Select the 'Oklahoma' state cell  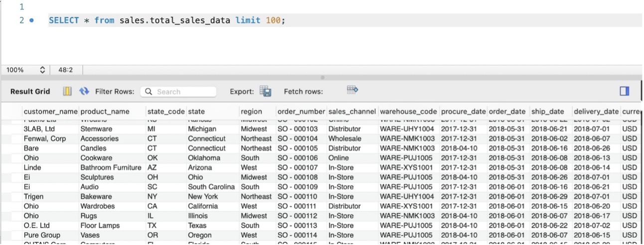pos(204,158)
